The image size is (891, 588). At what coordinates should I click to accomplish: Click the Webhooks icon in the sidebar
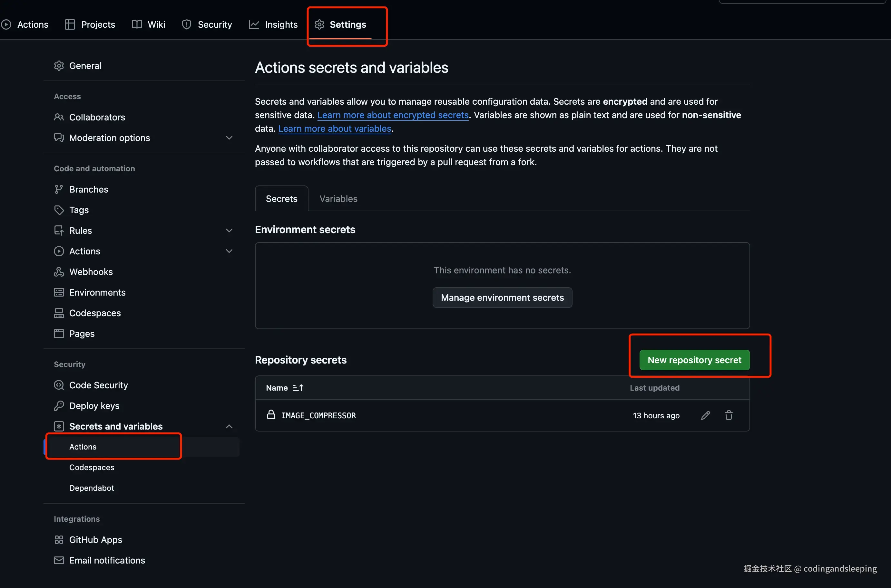click(x=59, y=272)
